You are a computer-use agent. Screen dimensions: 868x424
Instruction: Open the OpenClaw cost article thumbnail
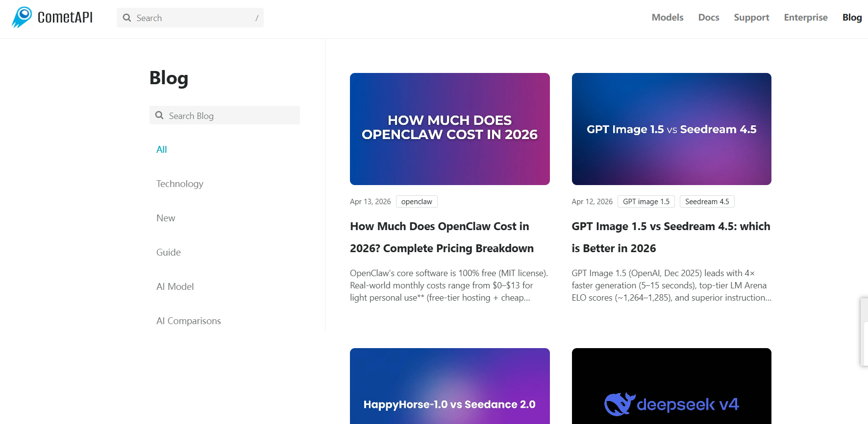click(x=450, y=129)
